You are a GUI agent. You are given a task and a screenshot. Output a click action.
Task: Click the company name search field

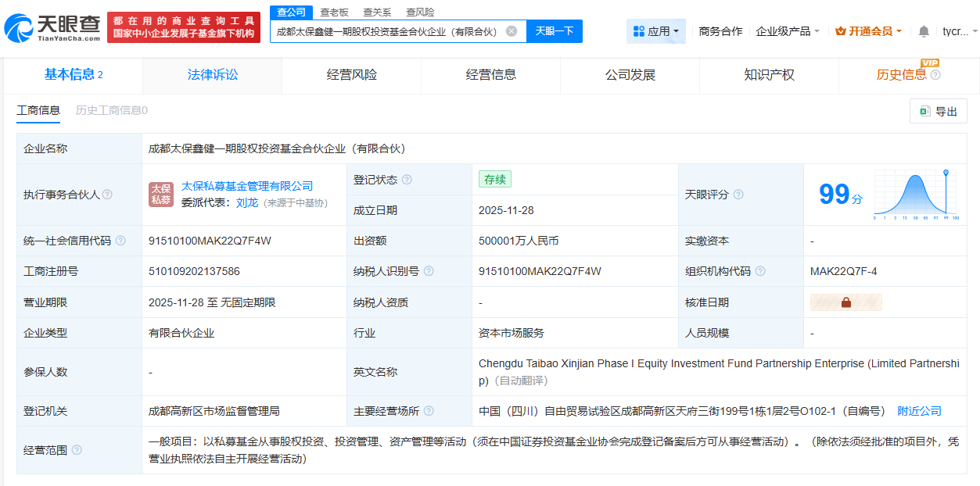(x=387, y=31)
